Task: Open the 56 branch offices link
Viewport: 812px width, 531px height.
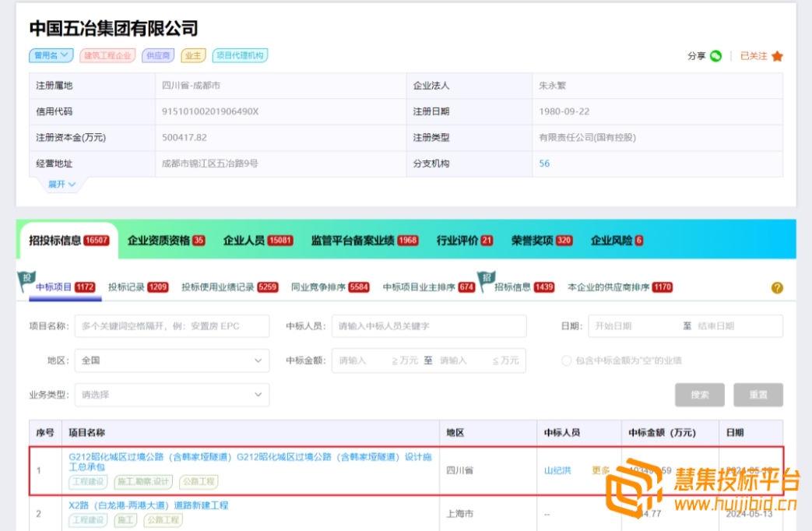Action: coord(544,164)
